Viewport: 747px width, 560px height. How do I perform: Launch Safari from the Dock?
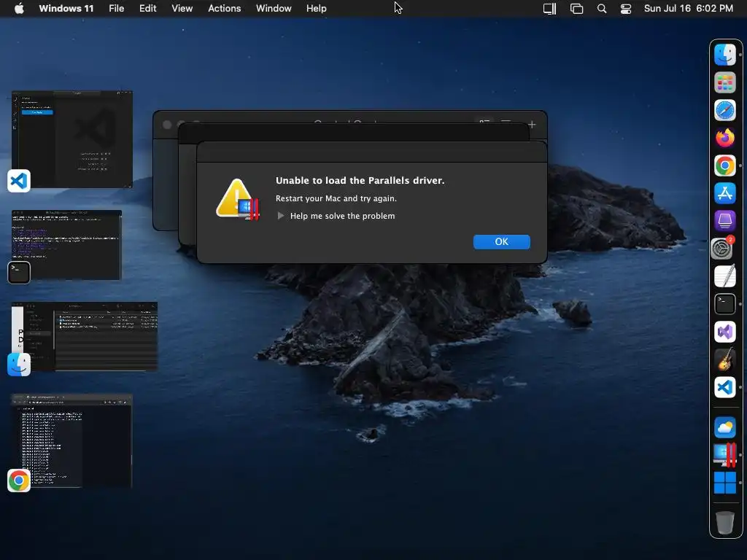pos(725,111)
